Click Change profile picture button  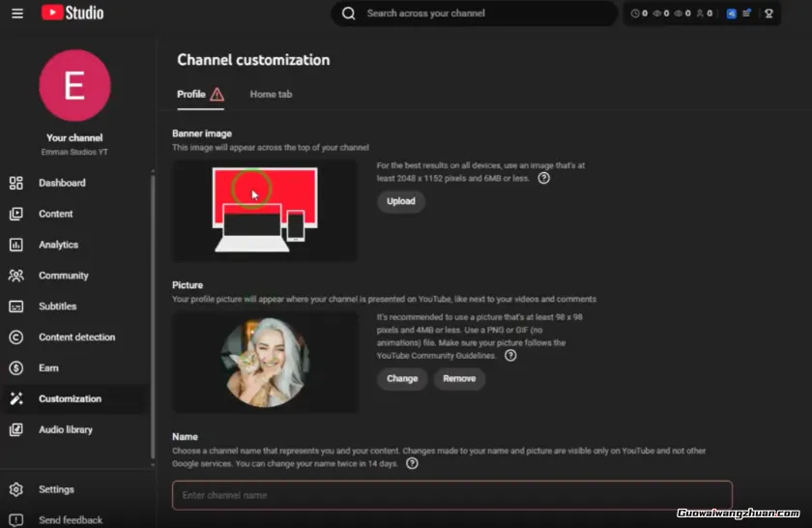tap(402, 378)
